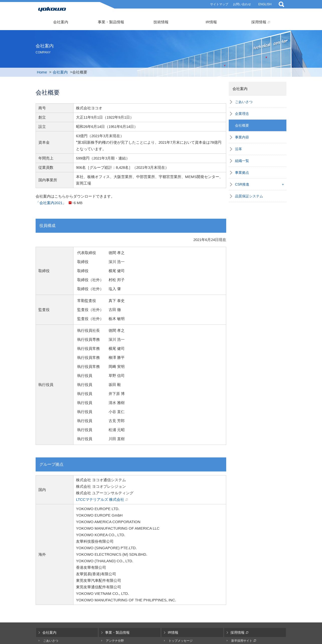Click external link icon next to 採用情報 menu
Viewport: 322px width, 644px height.
coord(269,22)
